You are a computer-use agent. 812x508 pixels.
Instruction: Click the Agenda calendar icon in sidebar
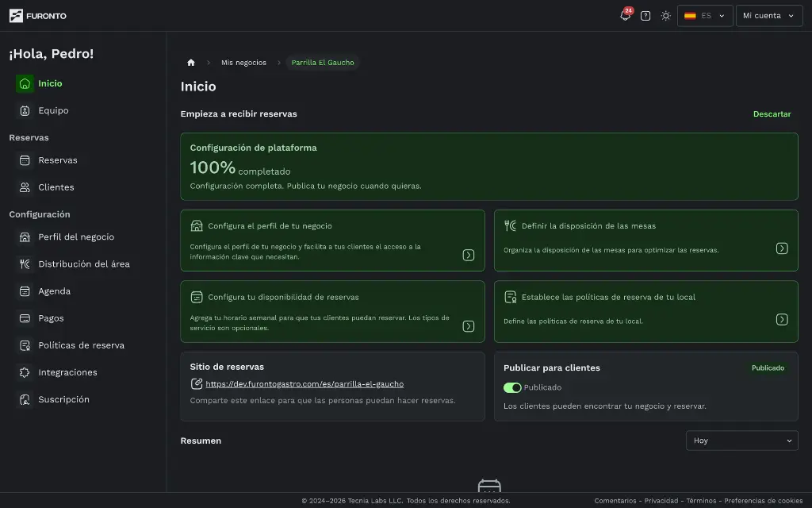pyautogui.click(x=25, y=291)
